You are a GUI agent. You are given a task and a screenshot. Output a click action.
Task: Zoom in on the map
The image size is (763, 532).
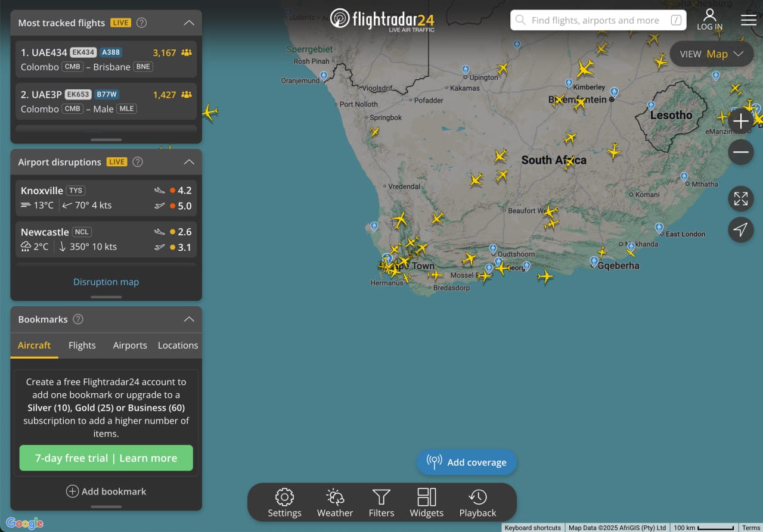click(x=740, y=122)
